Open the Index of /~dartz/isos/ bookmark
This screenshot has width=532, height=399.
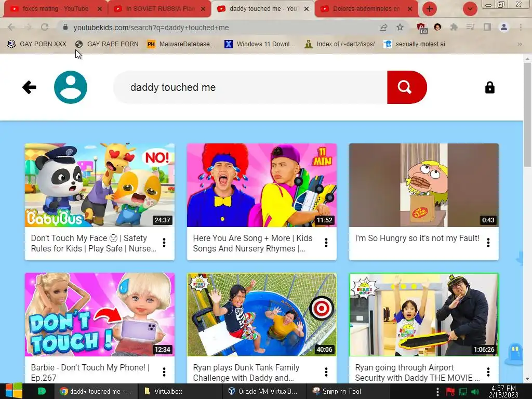340,44
